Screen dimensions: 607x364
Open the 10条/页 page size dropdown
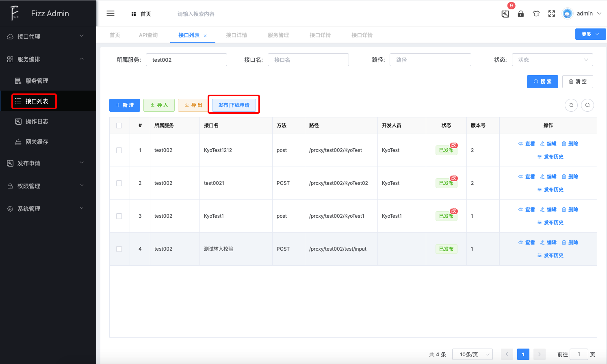click(x=473, y=354)
